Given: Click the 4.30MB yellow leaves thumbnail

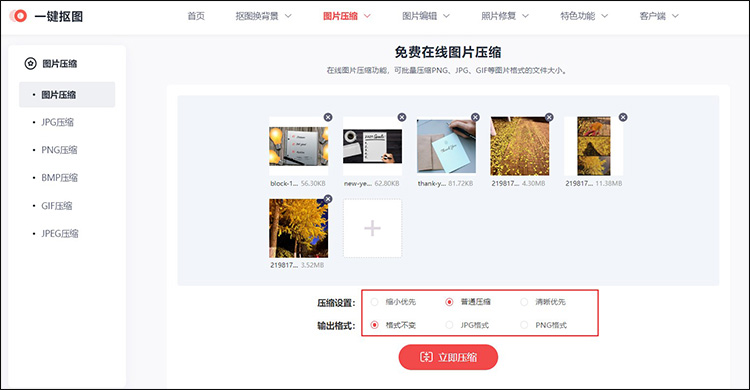Looking at the screenshot, I should (520, 146).
